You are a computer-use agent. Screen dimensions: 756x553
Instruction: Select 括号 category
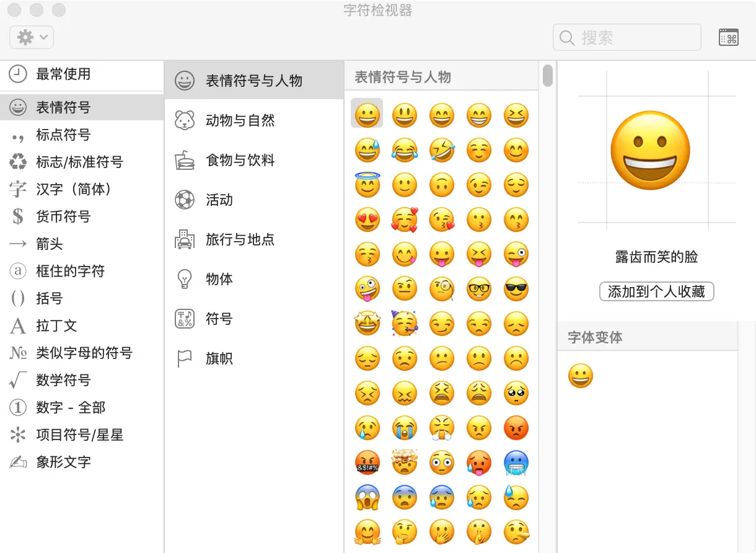point(82,298)
